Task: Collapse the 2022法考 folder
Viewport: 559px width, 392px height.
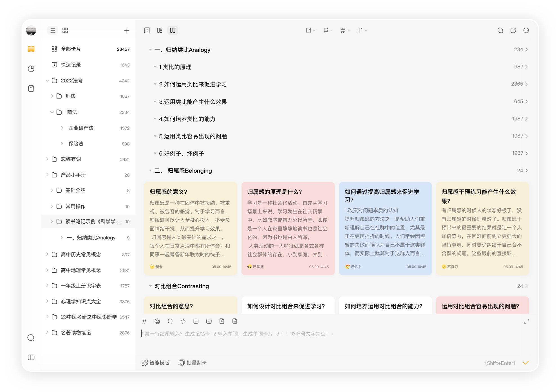Action: [47, 81]
